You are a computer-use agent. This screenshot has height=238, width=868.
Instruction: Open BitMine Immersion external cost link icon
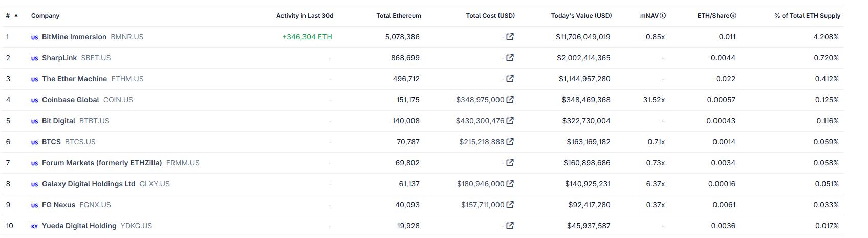point(510,37)
